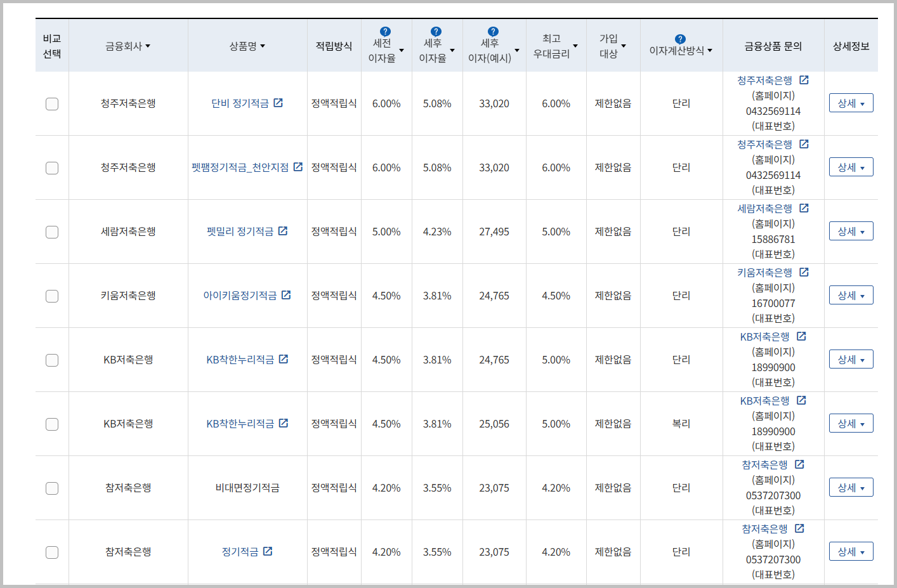Click the homepage icon beside KB저축은행 in the 24,765 row
897x588 pixels.
click(x=801, y=336)
